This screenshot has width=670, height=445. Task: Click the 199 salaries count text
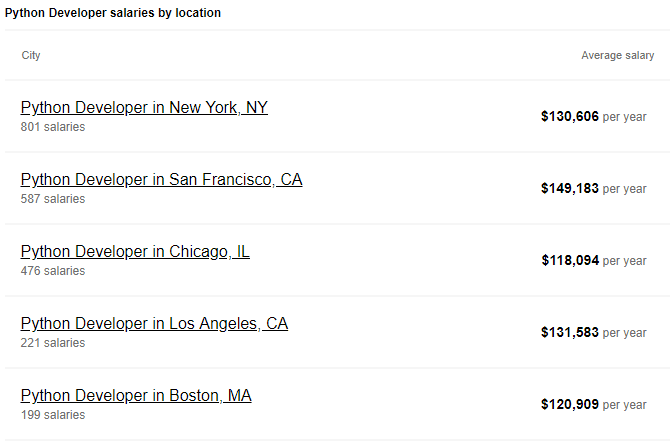(53, 415)
